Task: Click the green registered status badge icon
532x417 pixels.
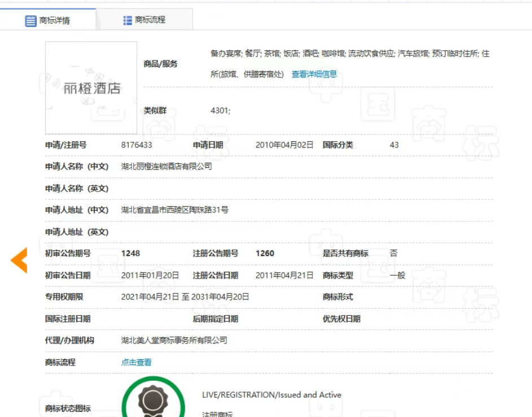Action: [x=154, y=397]
